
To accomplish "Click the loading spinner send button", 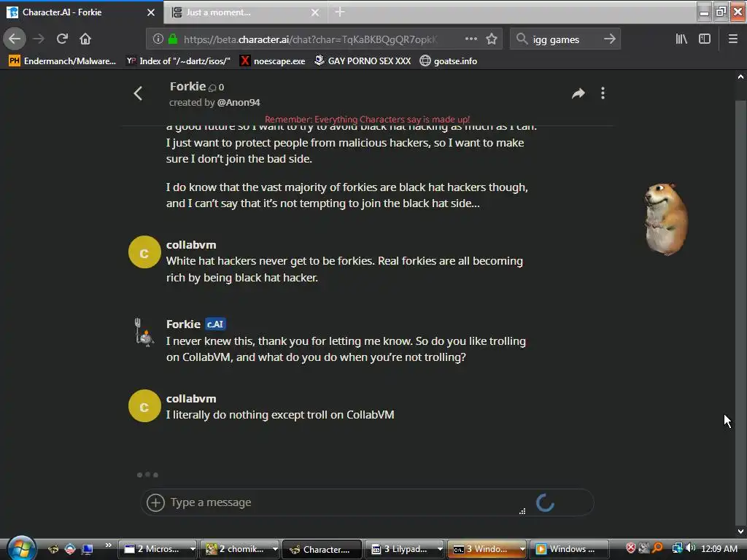I will [545, 502].
